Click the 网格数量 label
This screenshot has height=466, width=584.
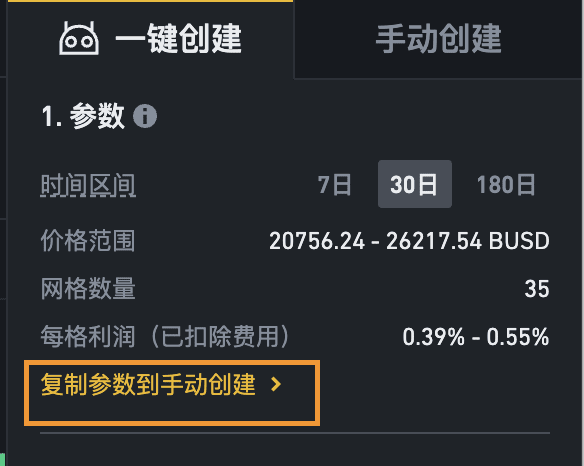[88, 289]
